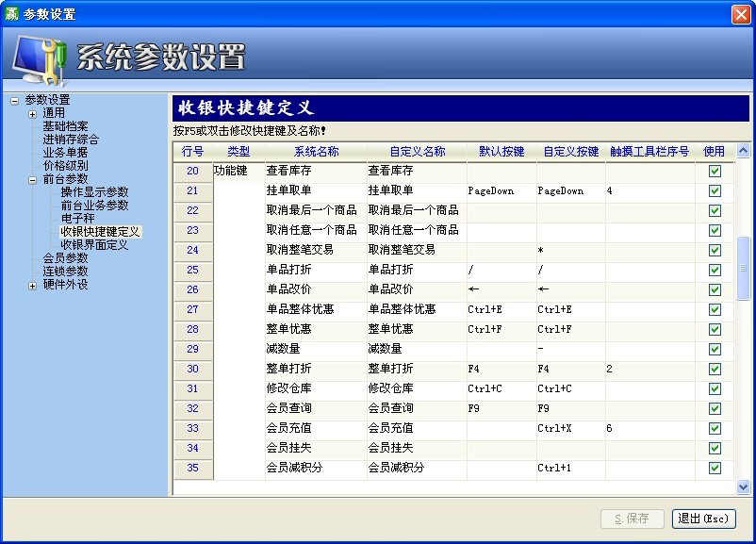Toggle 使用 checkbox for 取消整笔交易
The image size is (756, 544).
click(715, 250)
